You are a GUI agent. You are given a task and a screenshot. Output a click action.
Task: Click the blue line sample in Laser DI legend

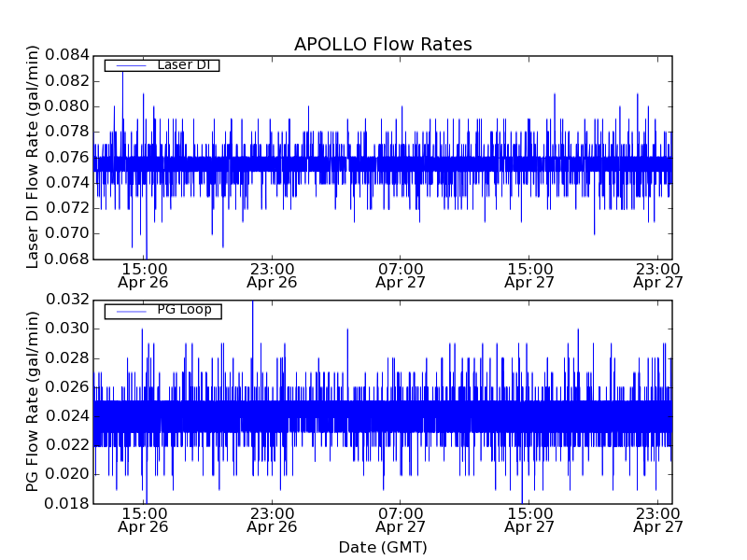(x=131, y=65)
